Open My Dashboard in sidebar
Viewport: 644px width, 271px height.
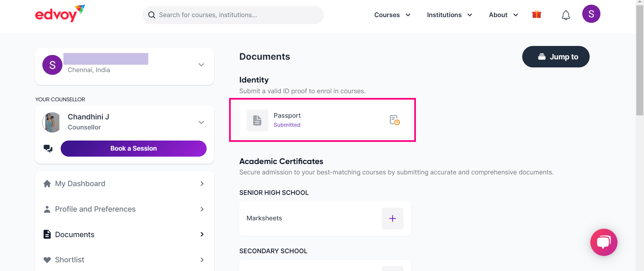tap(124, 184)
